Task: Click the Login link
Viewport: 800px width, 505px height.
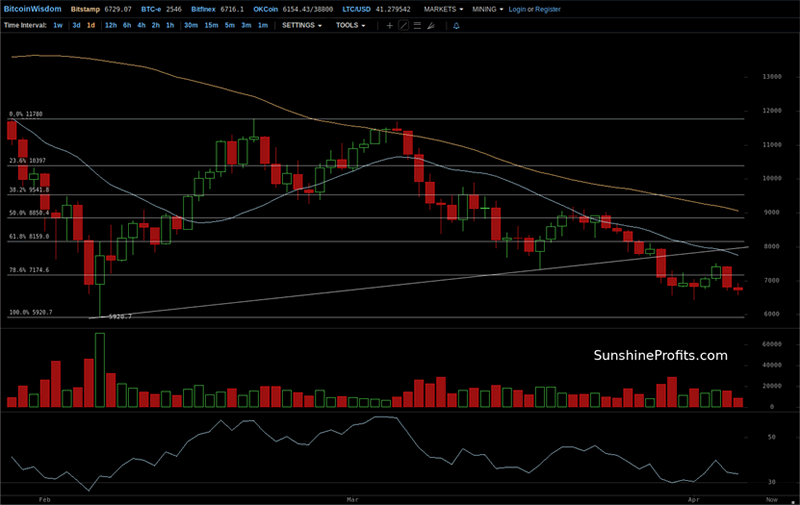Action: (x=517, y=8)
